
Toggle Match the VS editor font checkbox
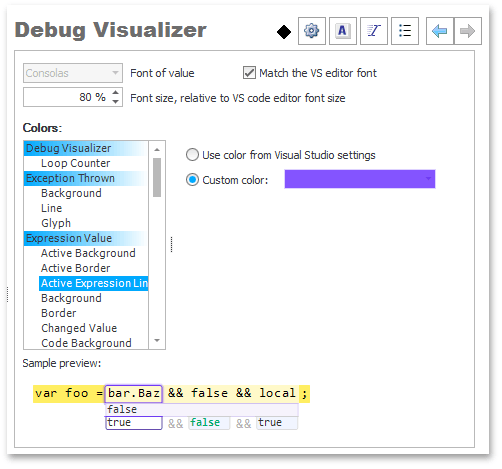tap(249, 73)
